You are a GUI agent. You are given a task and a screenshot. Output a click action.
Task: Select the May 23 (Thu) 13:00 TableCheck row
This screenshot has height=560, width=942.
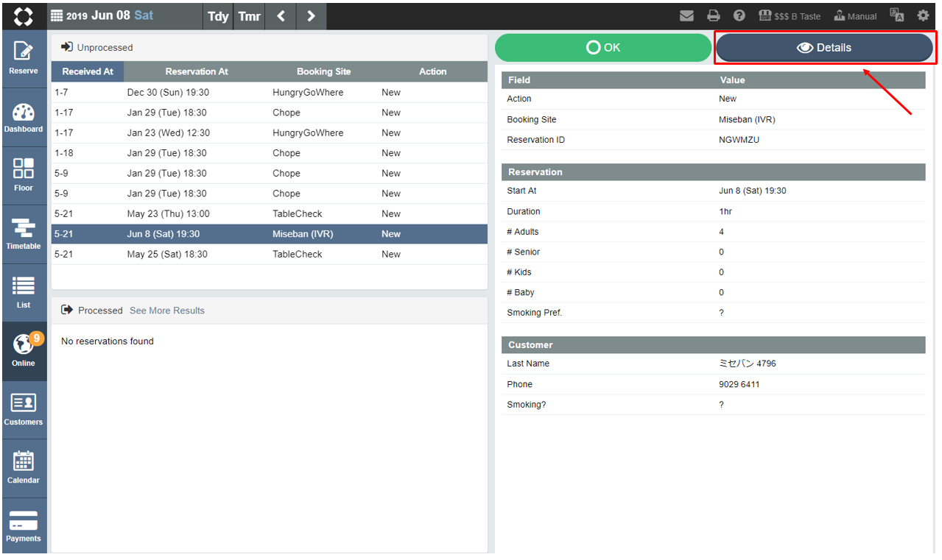point(270,214)
